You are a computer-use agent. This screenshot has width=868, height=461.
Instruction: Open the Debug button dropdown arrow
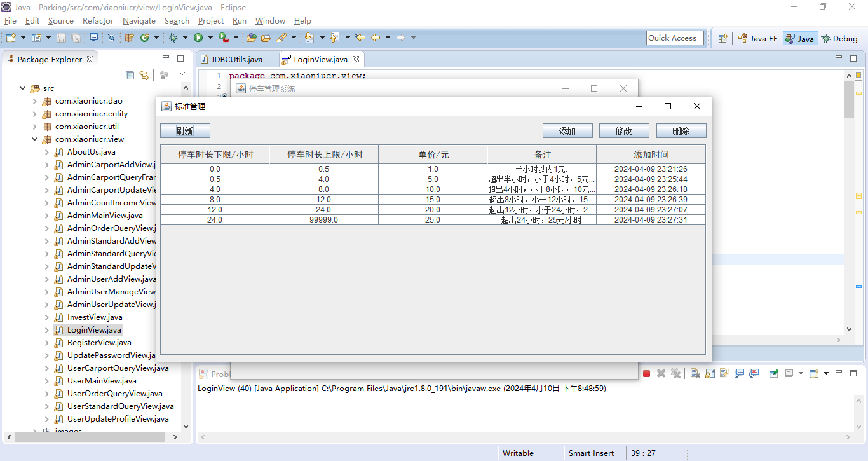pyautogui.click(x=185, y=38)
